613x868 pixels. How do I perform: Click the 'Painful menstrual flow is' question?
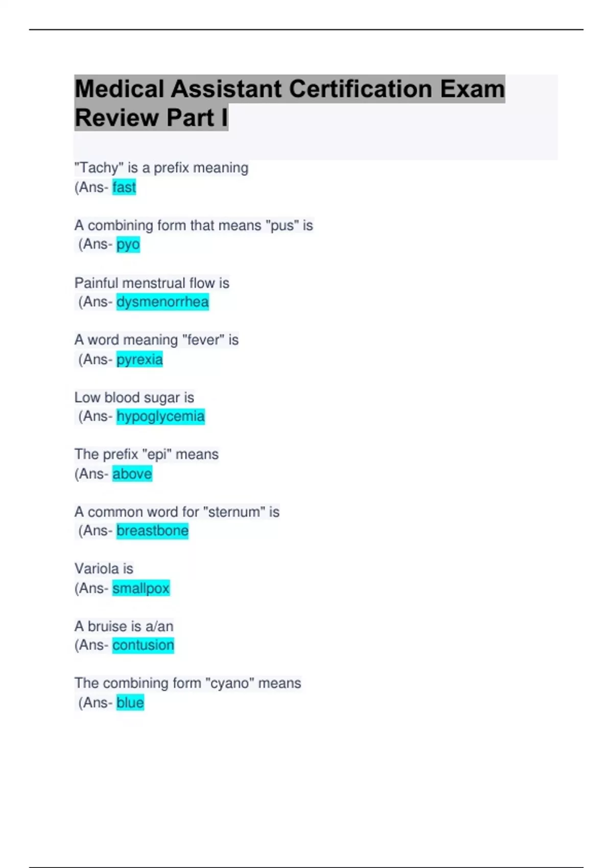(x=152, y=283)
